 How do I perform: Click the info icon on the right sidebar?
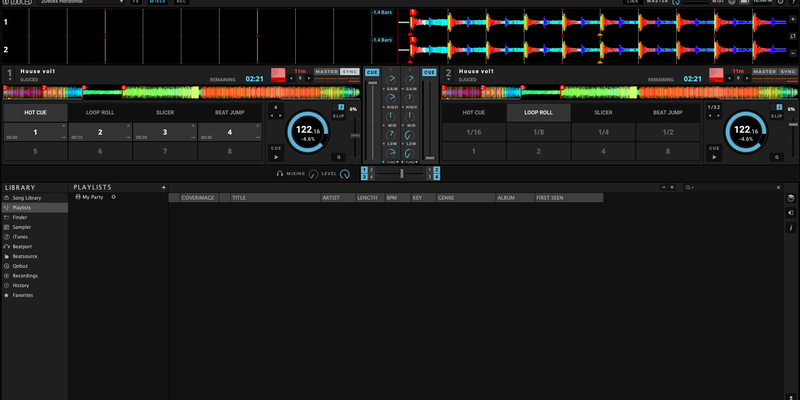point(791,228)
